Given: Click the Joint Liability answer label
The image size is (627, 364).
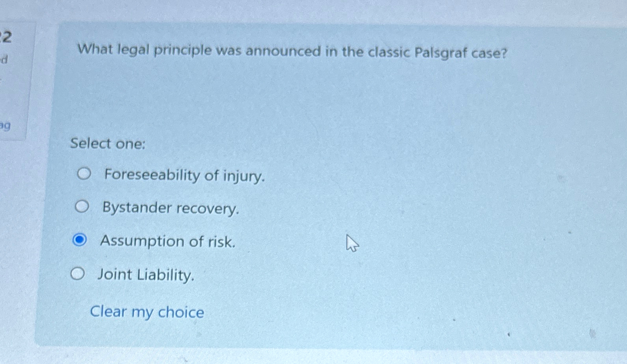Looking at the screenshot, I should (x=146, y=275).
